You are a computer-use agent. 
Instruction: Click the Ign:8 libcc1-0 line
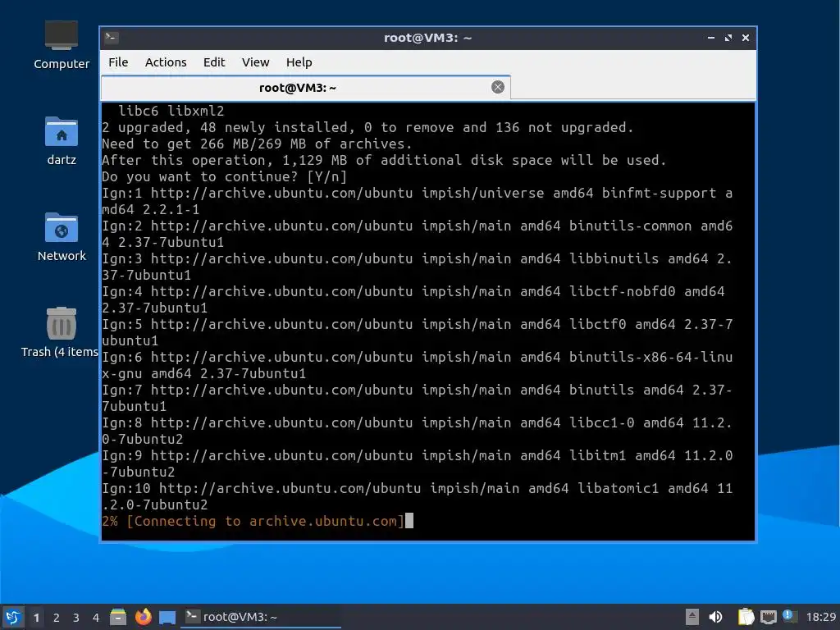pyautogui.click(x=418, y=431)
